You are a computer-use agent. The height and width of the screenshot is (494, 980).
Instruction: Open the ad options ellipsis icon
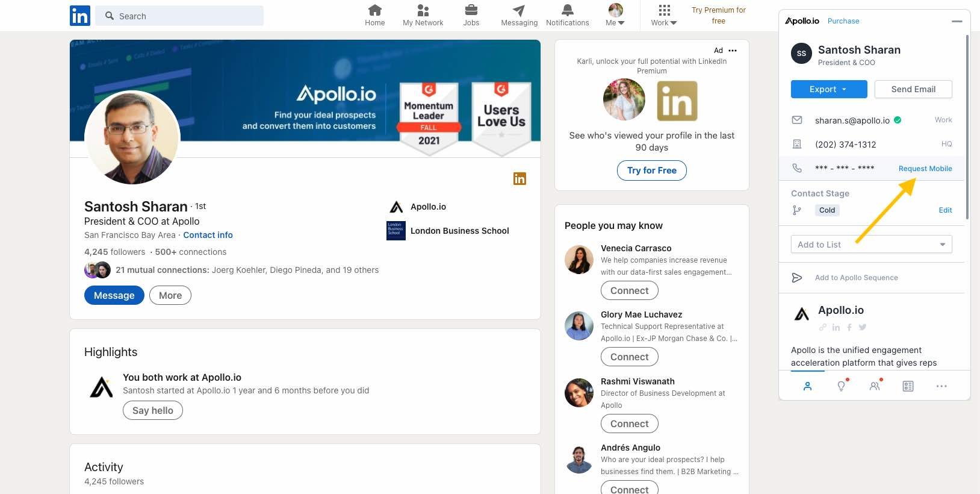pos(733,51)
